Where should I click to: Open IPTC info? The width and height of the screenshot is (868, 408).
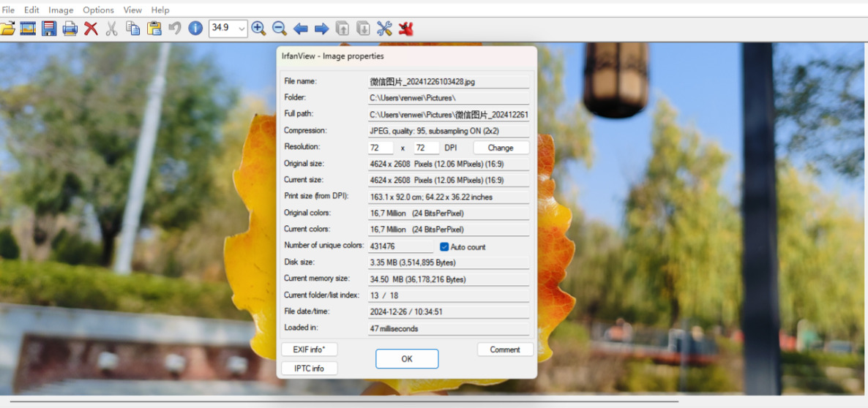pyautogui.click(x=310, y=369)
